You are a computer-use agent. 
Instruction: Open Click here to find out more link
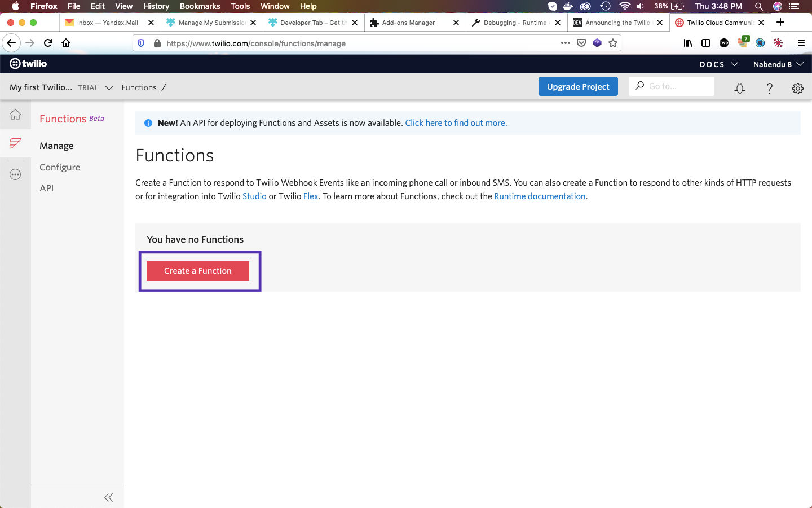[x=456, y=122]
